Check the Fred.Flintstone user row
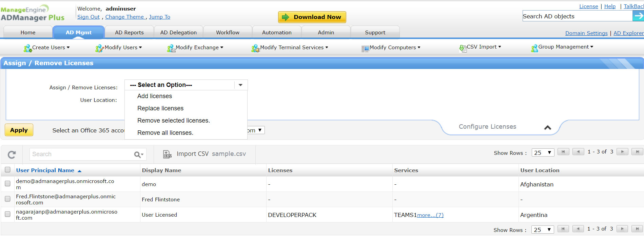The height and width of the screenshot is (237, 644). 7,199
